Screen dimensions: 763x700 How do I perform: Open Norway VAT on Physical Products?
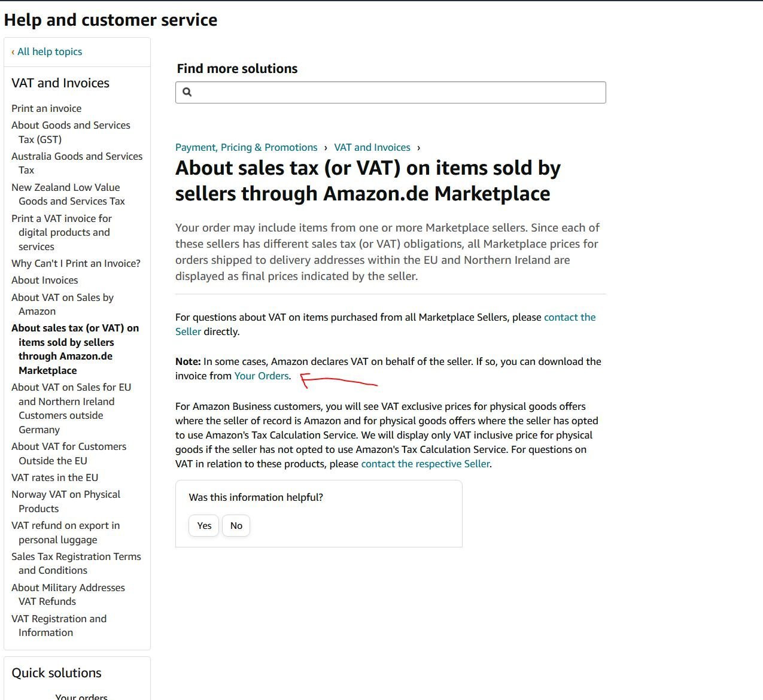point(66,501)
